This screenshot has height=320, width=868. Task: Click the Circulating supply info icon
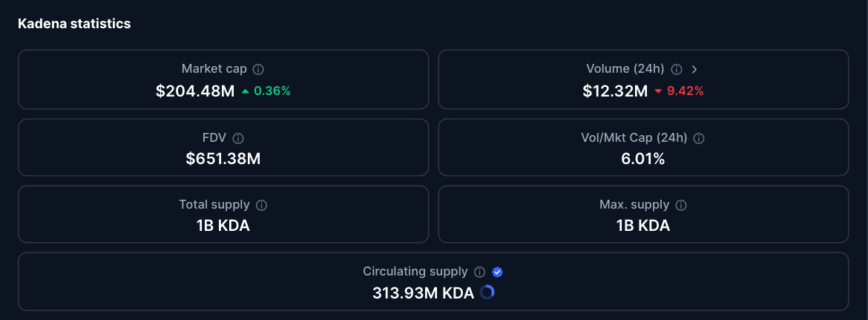coord(480,272)
